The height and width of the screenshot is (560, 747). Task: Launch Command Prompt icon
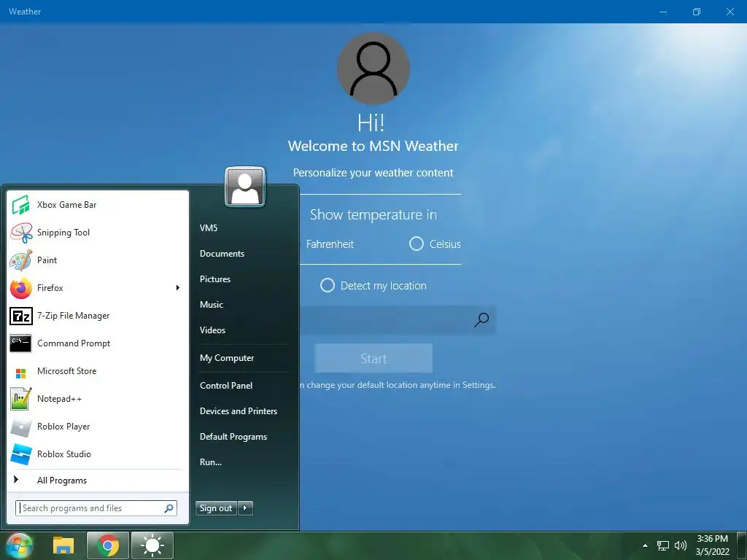coord(20,343)
